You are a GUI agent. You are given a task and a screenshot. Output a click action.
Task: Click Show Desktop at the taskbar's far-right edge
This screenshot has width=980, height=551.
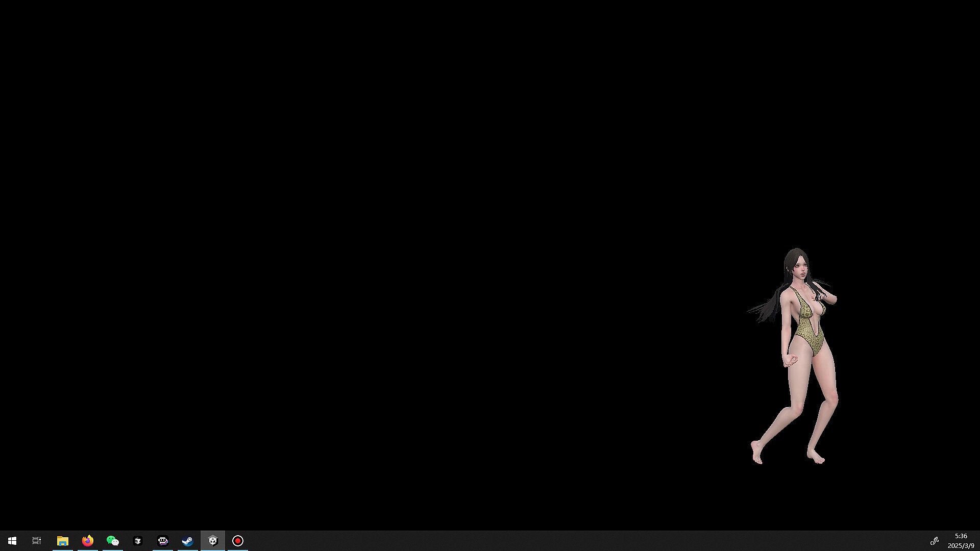coord(978,541)
